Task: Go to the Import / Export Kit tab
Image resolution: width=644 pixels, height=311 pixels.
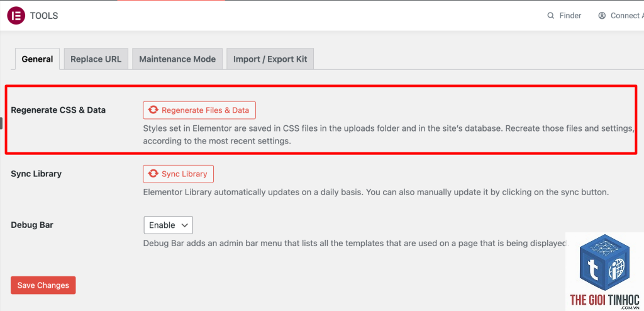Action: pyautogui.click(x=270, y=59)
